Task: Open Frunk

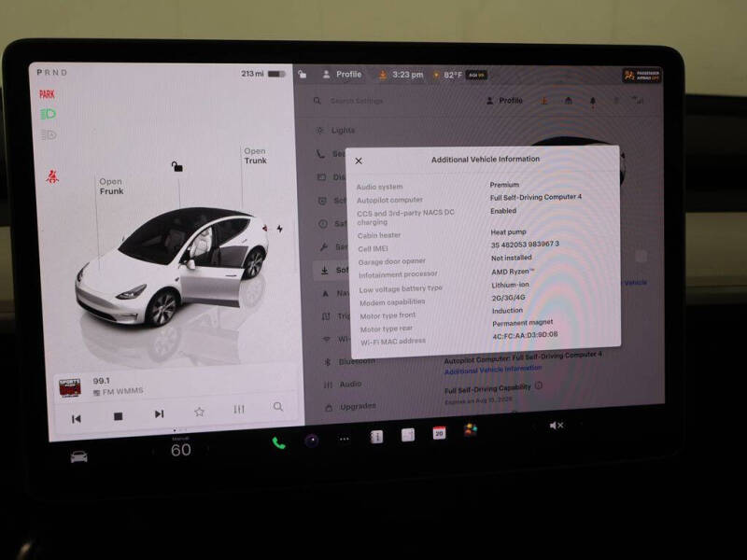Action: (x=111, y=186)
